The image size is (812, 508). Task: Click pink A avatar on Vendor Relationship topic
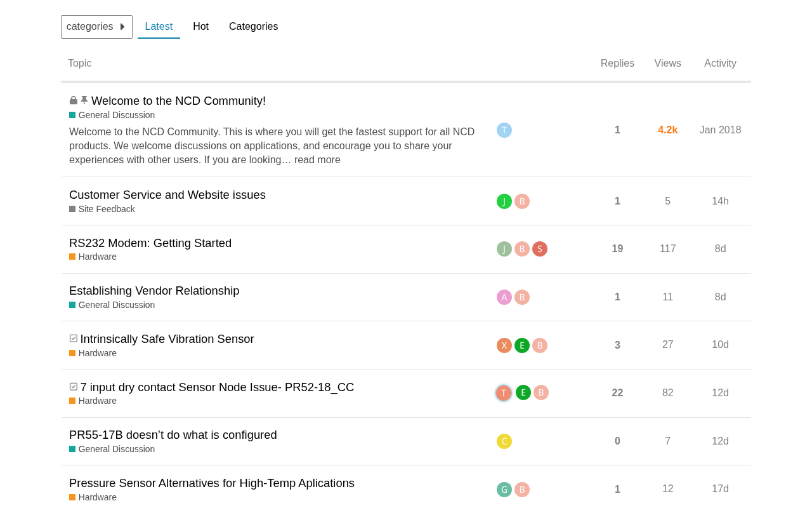504,297
